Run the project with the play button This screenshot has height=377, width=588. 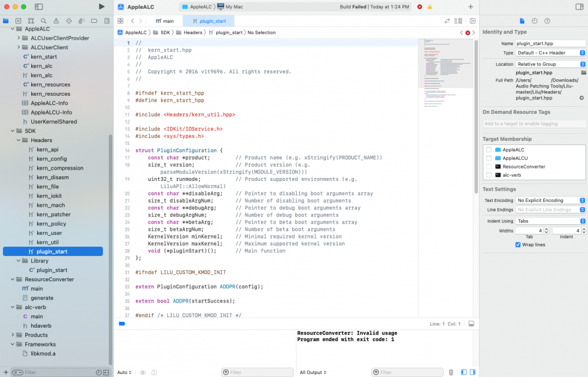click(x=101, y=6)
